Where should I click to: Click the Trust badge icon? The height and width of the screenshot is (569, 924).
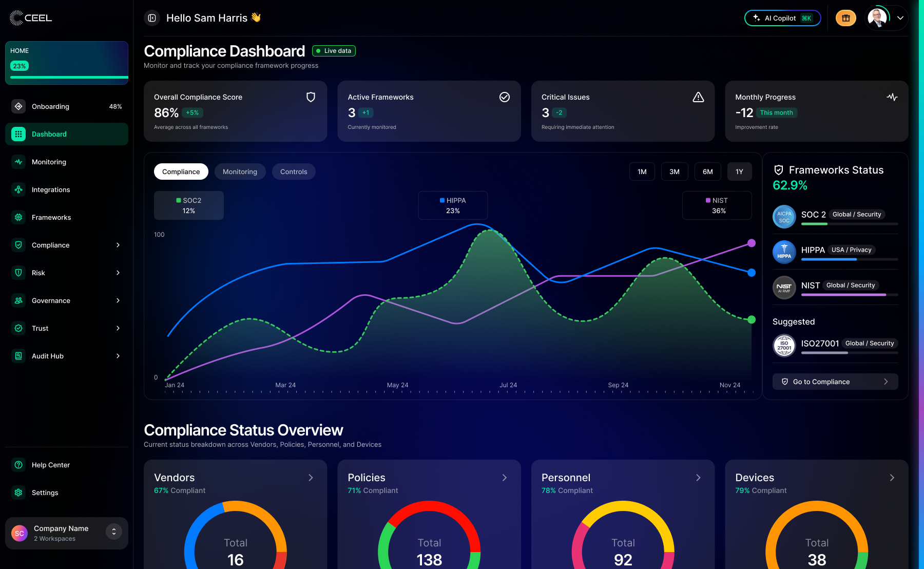click(x=18, y=328)
